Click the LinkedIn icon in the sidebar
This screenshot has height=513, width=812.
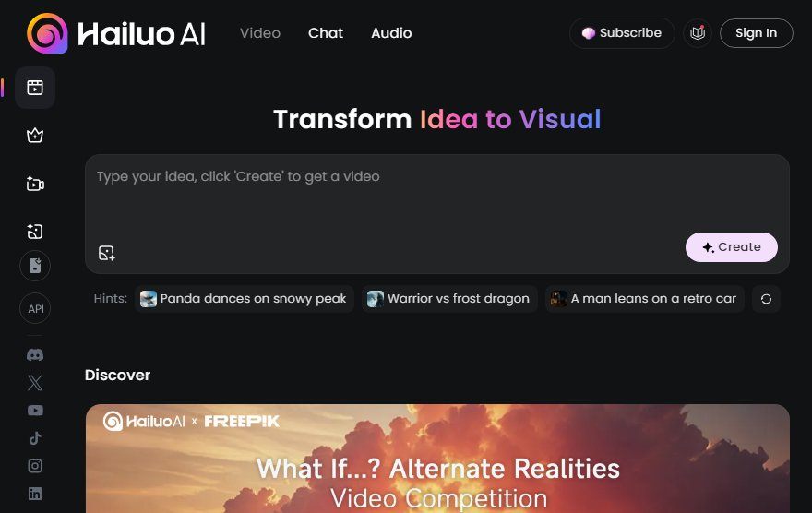pos(35,494)
